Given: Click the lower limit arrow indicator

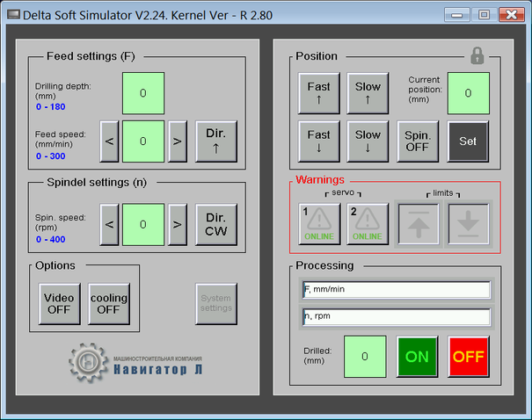Looking at the screenshot, I should (x=469, y=223).
